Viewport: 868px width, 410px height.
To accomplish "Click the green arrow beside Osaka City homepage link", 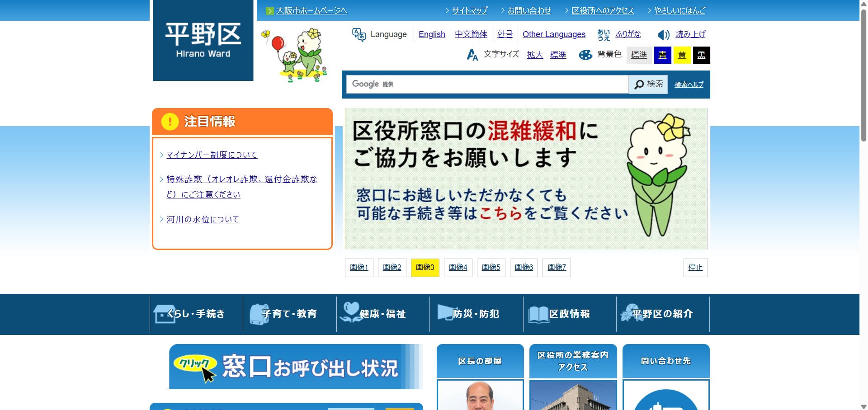I will pyautogui.click(x=270, y=11).
